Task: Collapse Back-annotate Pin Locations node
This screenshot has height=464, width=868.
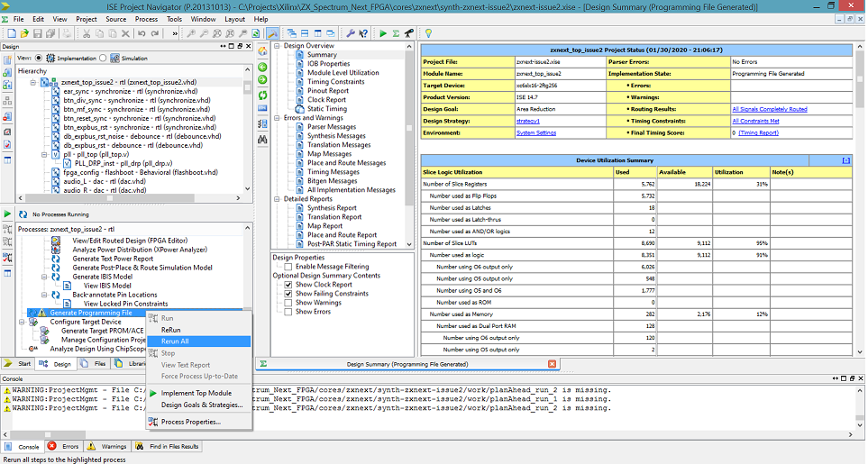Action: [x=44, y=295]
